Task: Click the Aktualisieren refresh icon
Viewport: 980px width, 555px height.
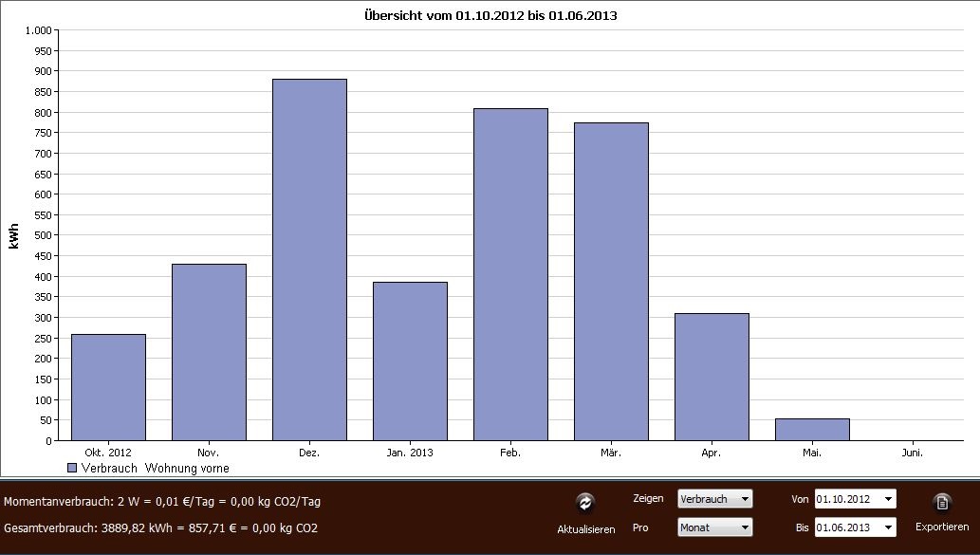Action: click(x=585, y=503)
